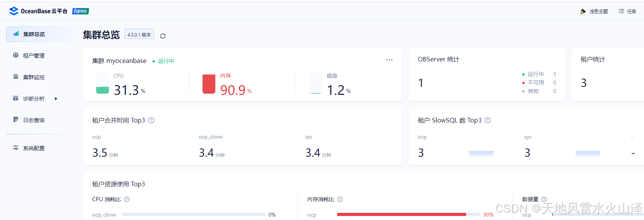Viewport: 644px width, 220px height.
Task: Click help icon beside 内存消耗比
Action: [x=340, y=199]
